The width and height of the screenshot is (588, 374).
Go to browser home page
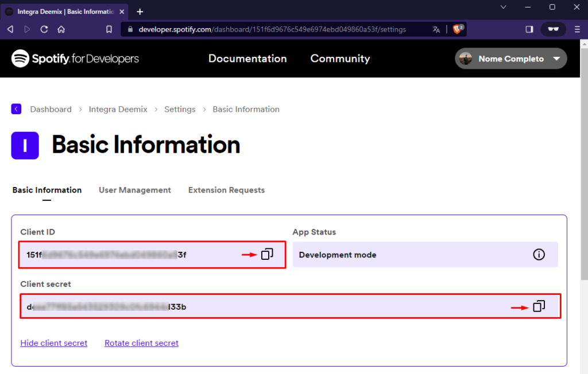tap(61, 29)
